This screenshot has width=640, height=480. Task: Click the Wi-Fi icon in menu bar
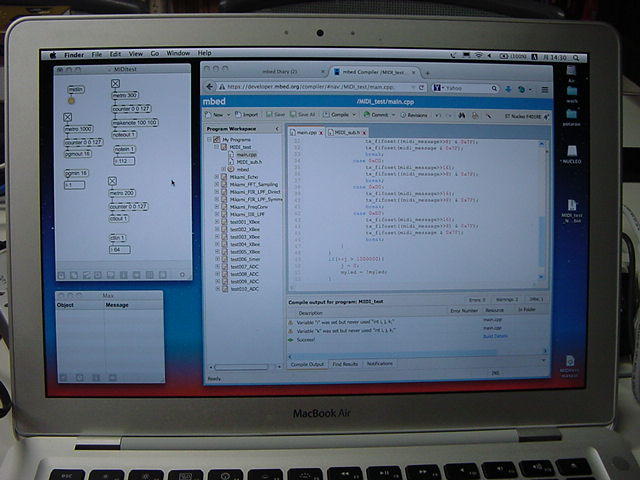click(478, 56)
